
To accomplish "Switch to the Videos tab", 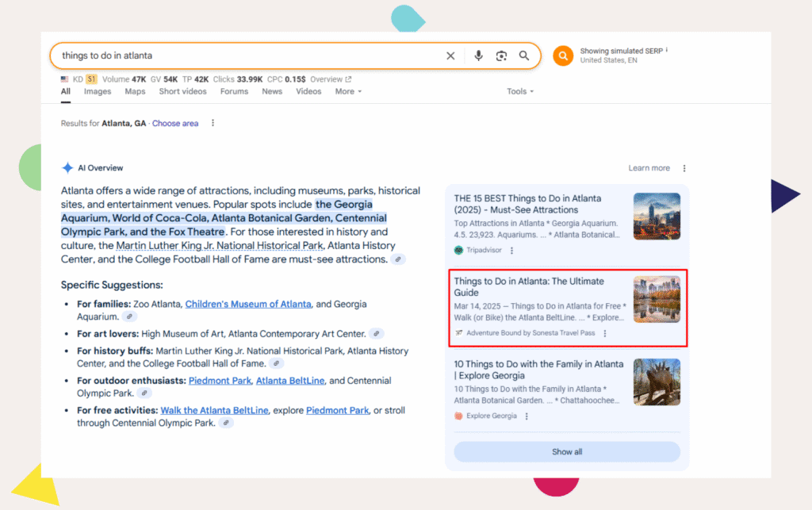I will (x=308, y=91).
